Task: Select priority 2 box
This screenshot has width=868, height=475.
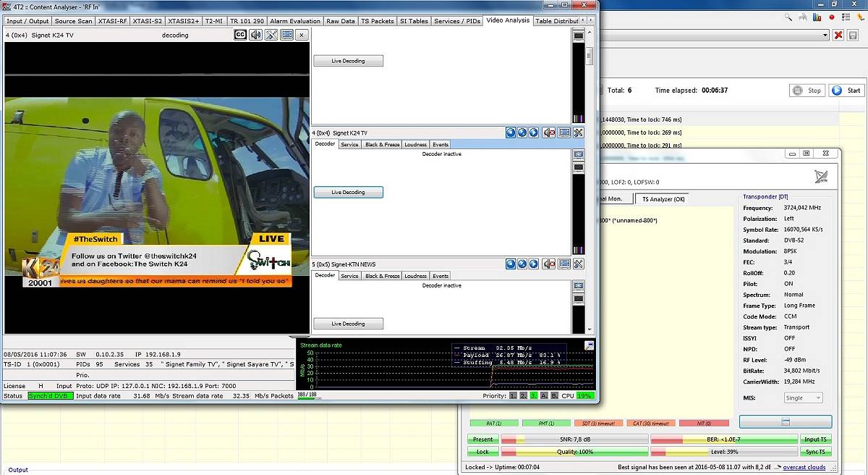Action: coord(523,396)
